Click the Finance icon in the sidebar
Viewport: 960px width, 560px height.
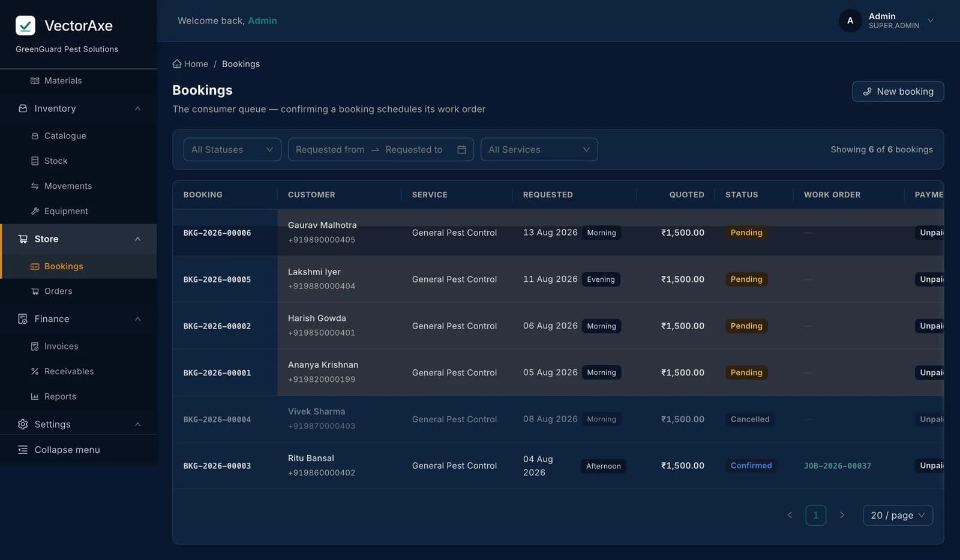tap(23, 319)
